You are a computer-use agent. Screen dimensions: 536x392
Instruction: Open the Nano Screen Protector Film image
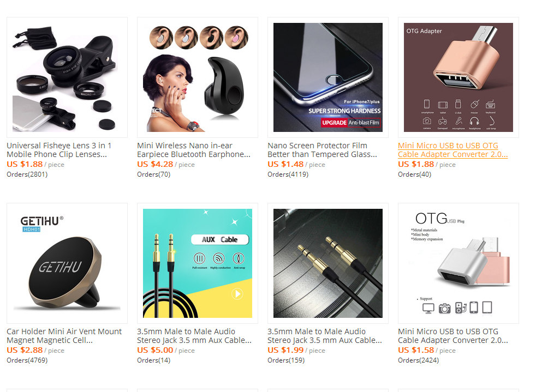coord(328,77)
